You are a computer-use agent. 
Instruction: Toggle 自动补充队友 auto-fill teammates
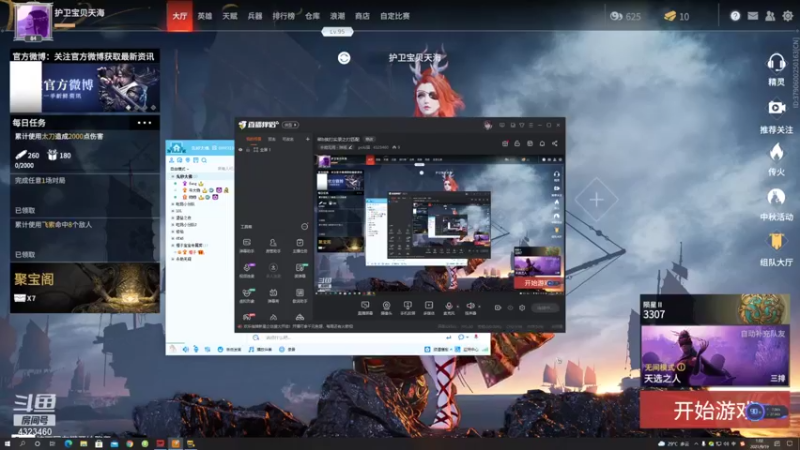pos(763,334)
